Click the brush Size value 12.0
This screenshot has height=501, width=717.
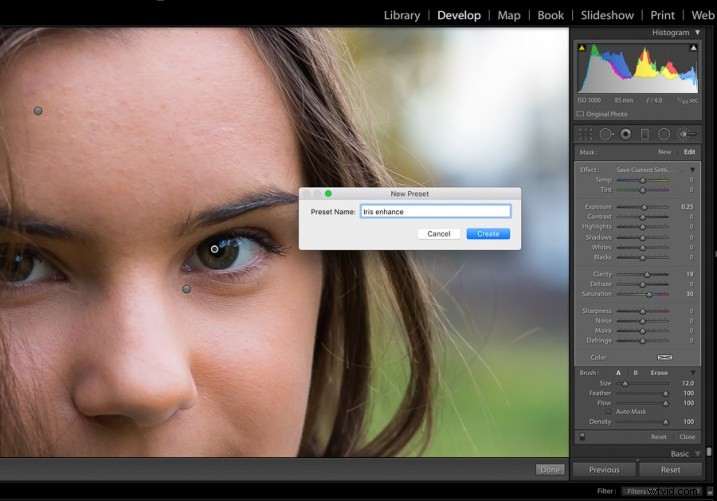tap(687, 383)
